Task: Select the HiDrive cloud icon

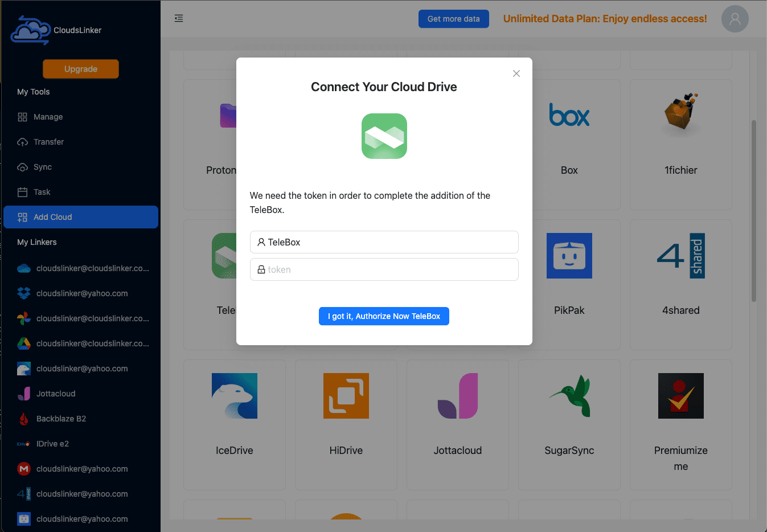Action: 346,396
